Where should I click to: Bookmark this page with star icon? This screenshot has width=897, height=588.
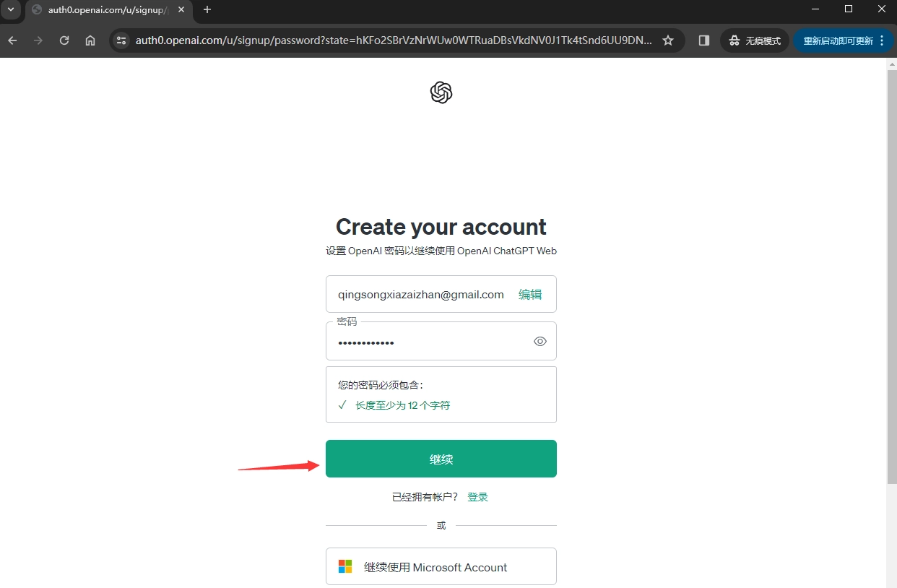(668, 40)
